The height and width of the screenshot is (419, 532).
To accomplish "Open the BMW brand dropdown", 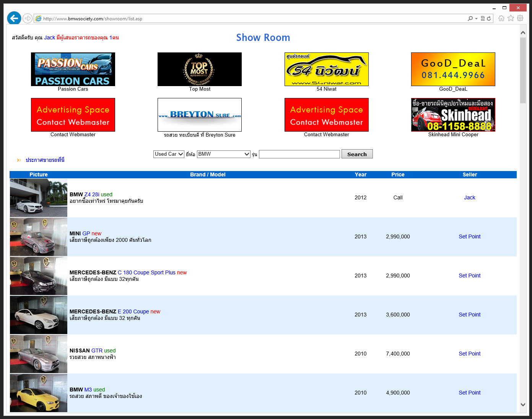I will pos(224,154).
